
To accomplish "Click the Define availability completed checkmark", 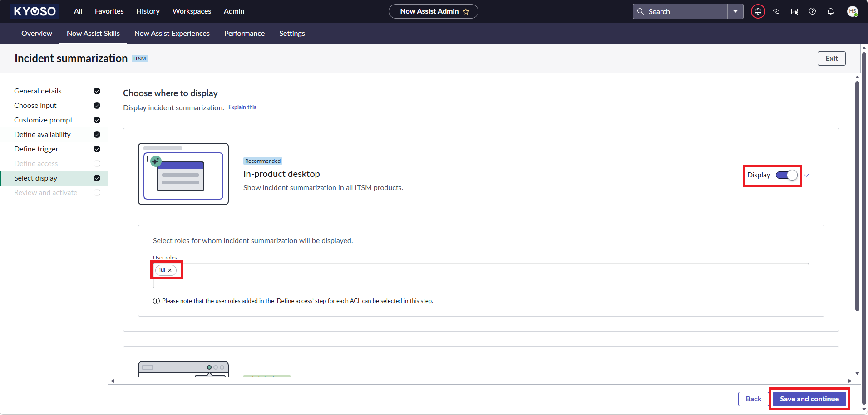I will (97, 135).
